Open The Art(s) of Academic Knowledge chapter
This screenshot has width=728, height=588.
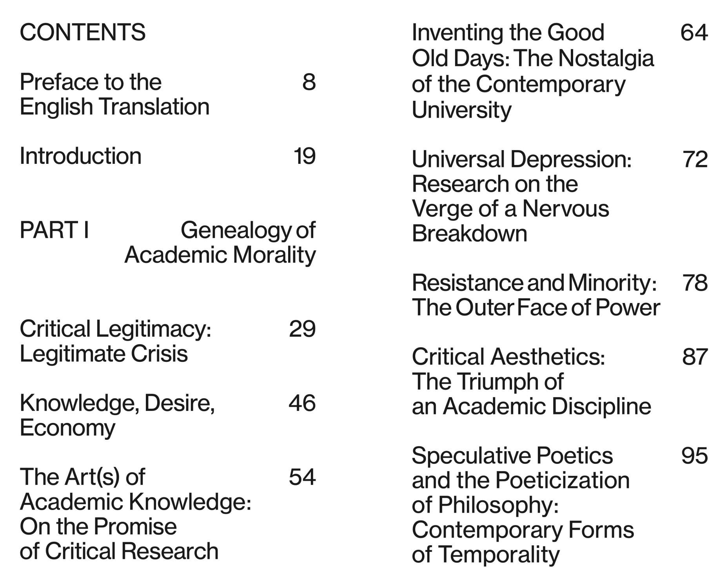pyautogui.click(x=135, y=514)
